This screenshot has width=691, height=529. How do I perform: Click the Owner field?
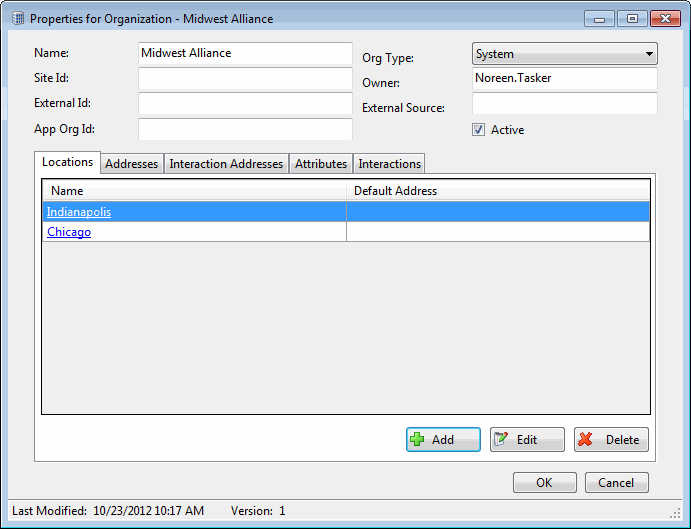[564, 79]
